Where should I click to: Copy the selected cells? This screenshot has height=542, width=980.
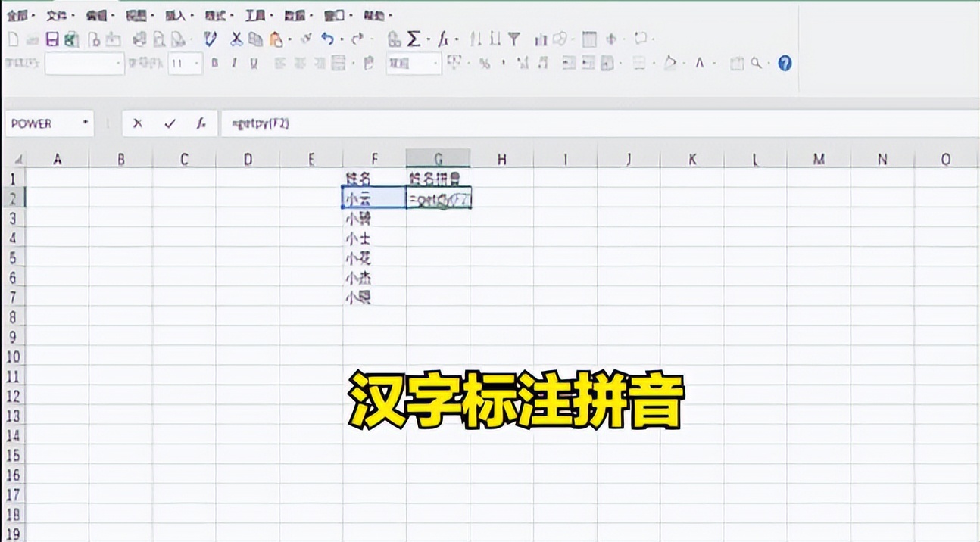(255, 39)
